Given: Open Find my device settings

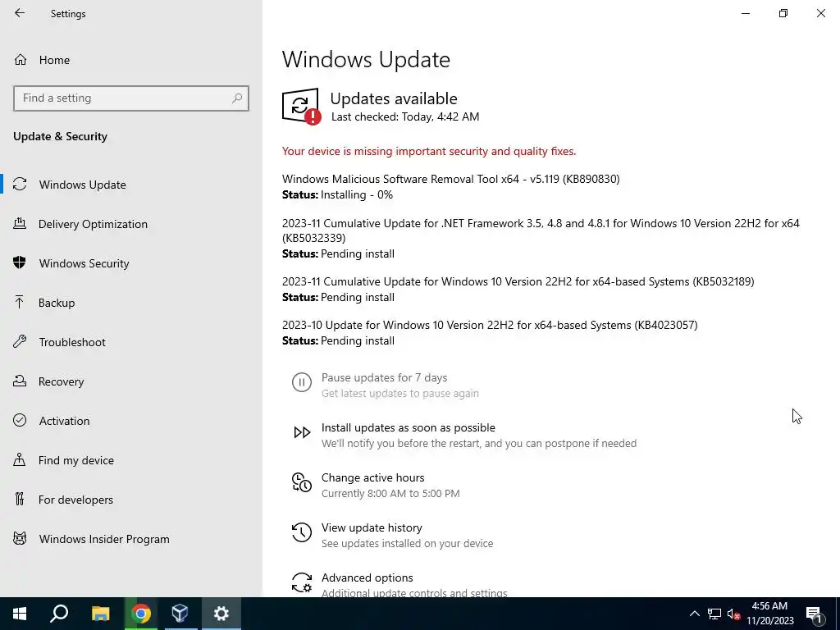Looking at the screenshot, I should pyautogui.click(x=131, y=460).
